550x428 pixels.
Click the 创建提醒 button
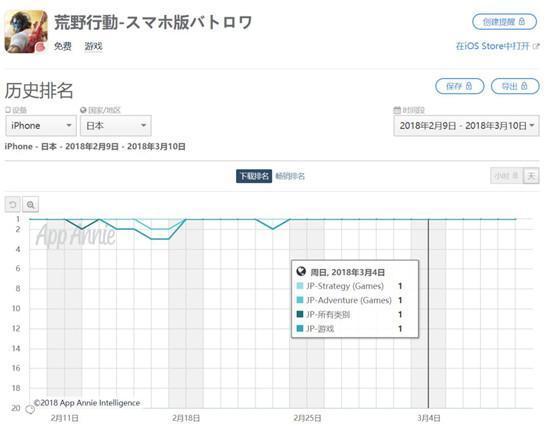(504, 22)
